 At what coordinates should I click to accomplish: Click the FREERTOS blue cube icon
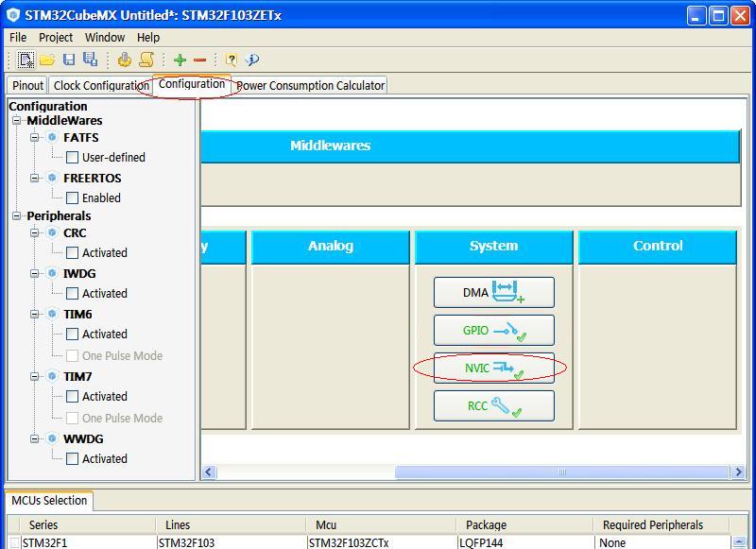(52, 178)
